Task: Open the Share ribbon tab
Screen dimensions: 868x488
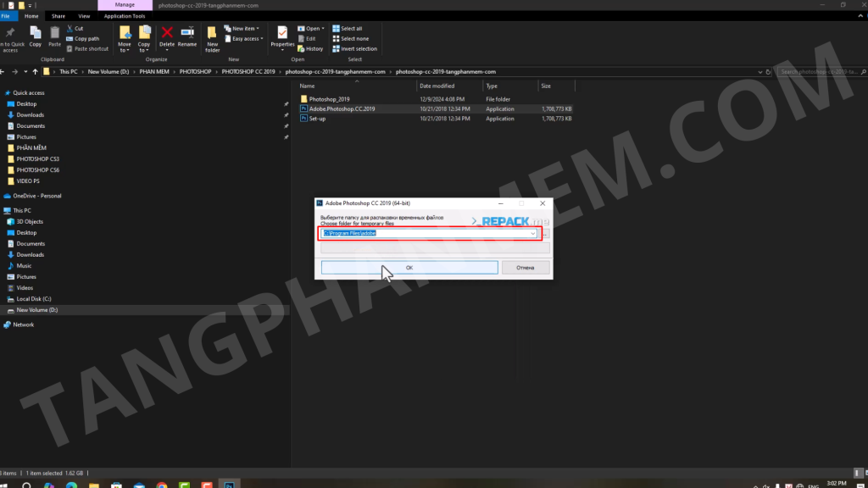Action: tap(58, 16)
